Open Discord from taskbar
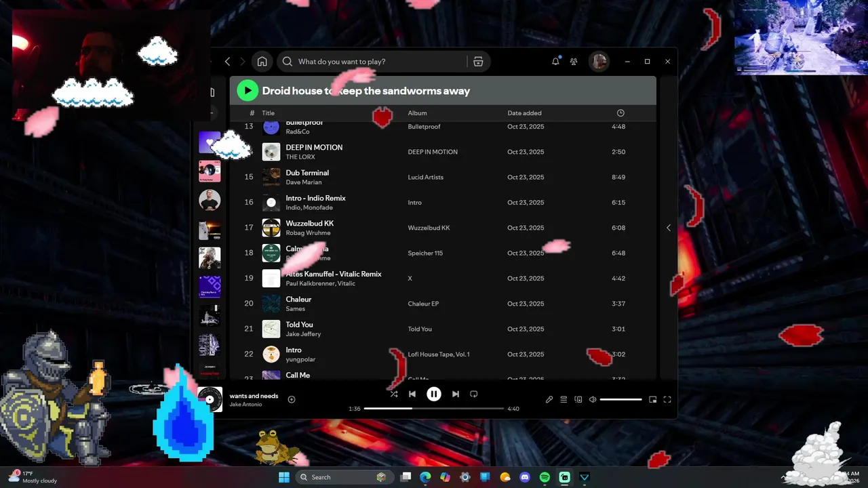 [x=525, y=477]
